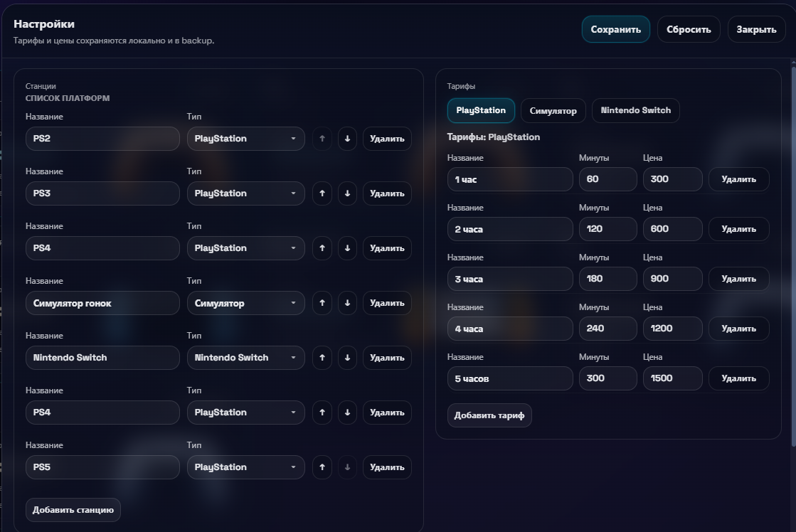Edit the 2 часа tariff name field
796x532 pixels.
[510, 229]
